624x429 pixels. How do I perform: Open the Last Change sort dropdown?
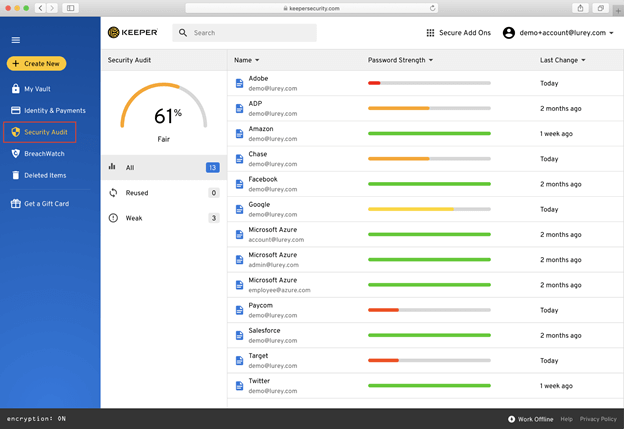coord(562,60)
